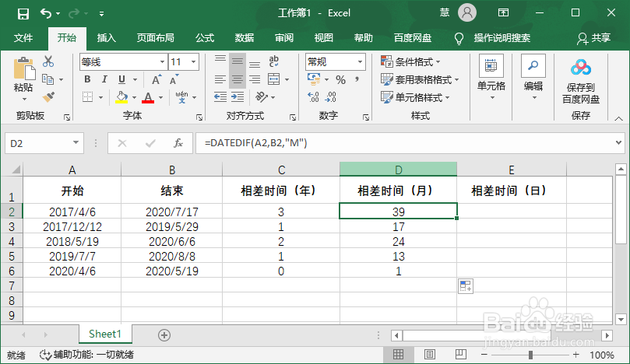Open the 单元格样式 cell styles dropdown

[x=415, y=97]
